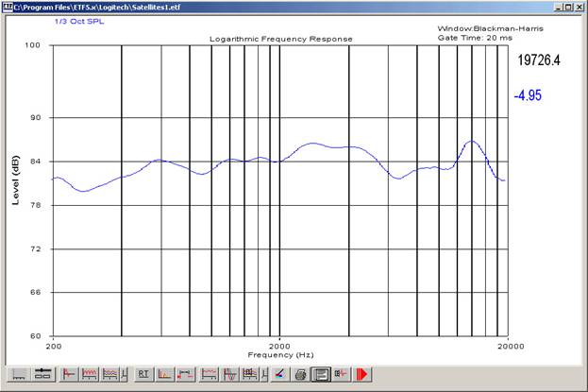Click the slider-control settings toolbar icon
This screenshot has height=392, width=588.
tap(42, 374)
